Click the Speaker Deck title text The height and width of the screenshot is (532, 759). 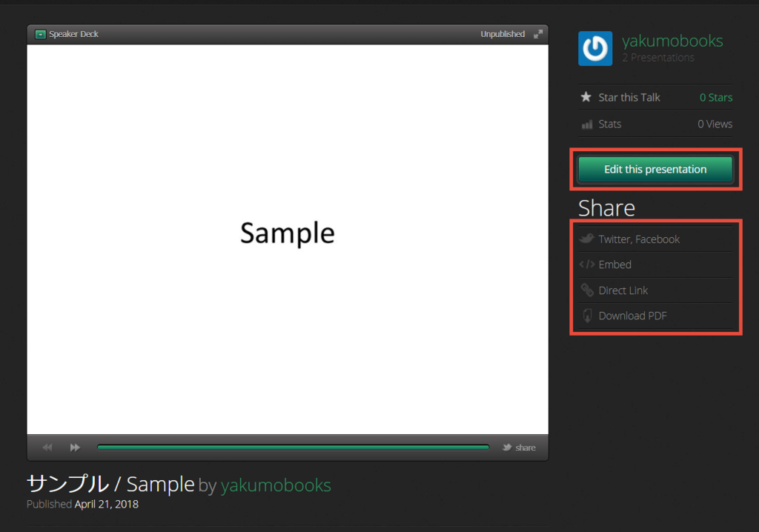click(x=73, y=34)
